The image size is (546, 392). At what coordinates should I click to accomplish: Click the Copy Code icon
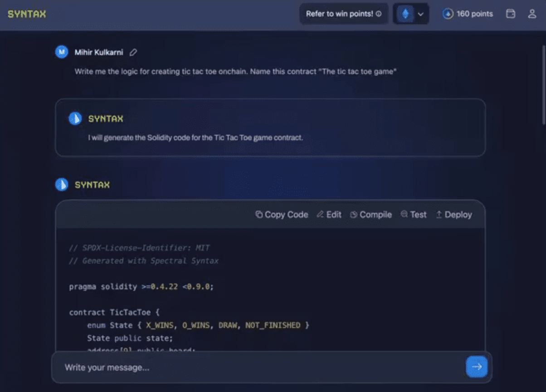(x=259, y=215)
